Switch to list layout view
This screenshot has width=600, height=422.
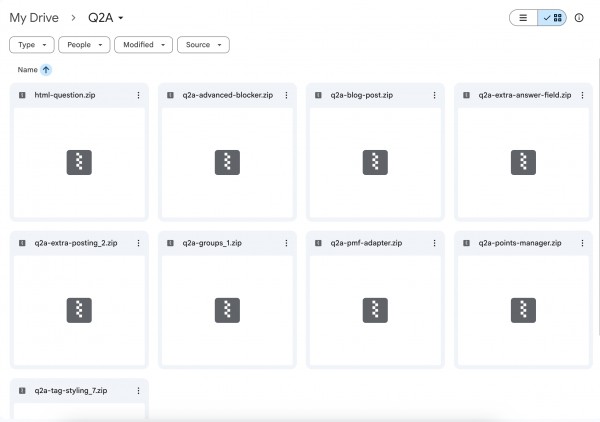coord(523,18)
